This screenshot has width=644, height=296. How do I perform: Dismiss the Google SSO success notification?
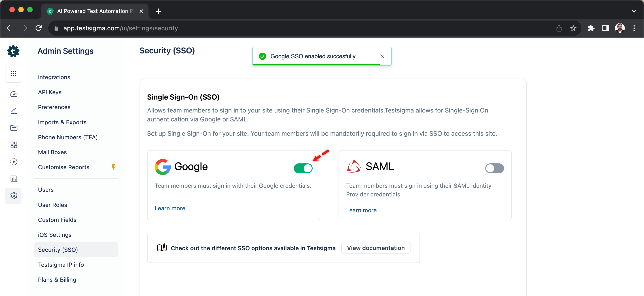(381, 56)
